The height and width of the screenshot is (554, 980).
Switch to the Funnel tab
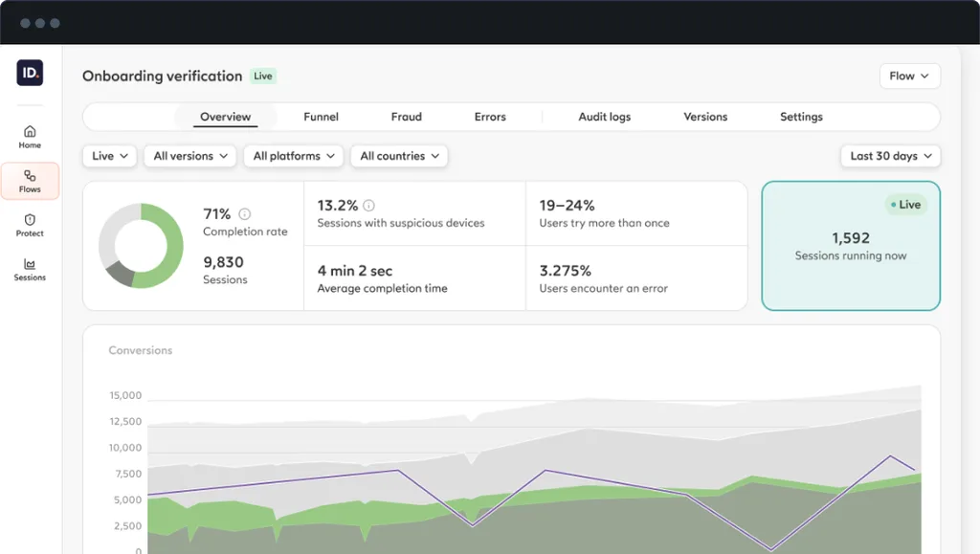coord(321,117)
